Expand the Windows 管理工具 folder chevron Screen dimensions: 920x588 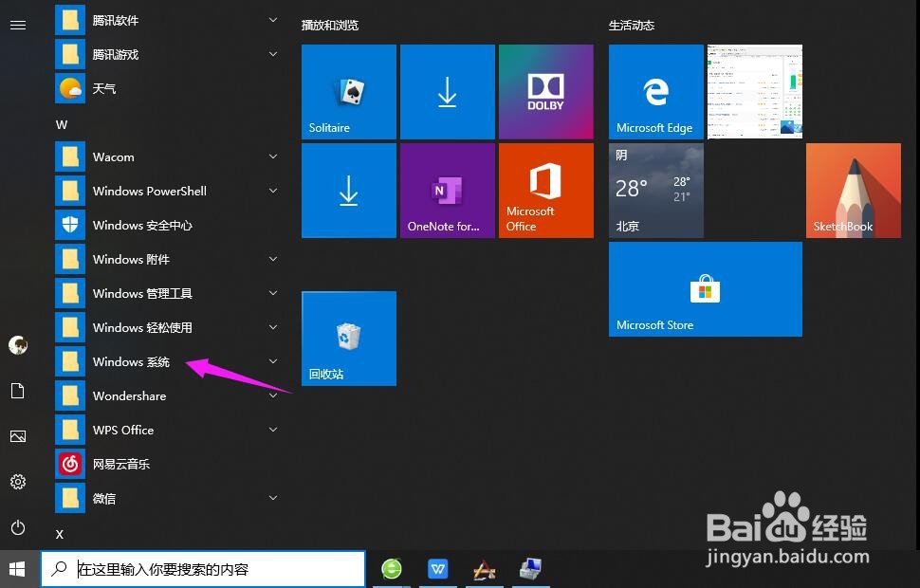[x=273, y=293]
